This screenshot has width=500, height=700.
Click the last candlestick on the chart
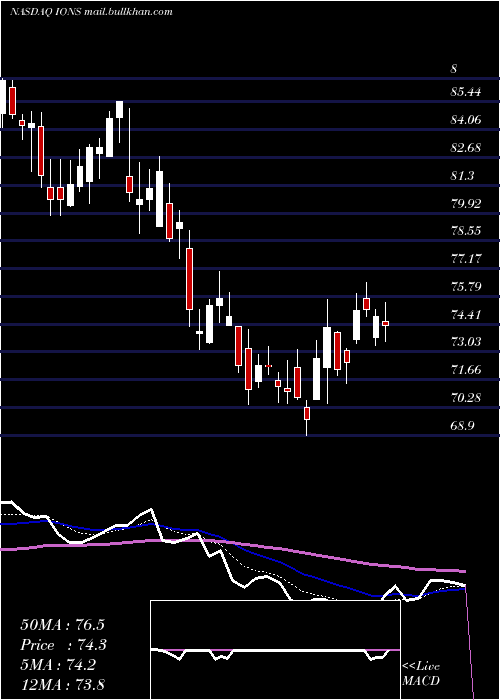(x=385, y=323)
